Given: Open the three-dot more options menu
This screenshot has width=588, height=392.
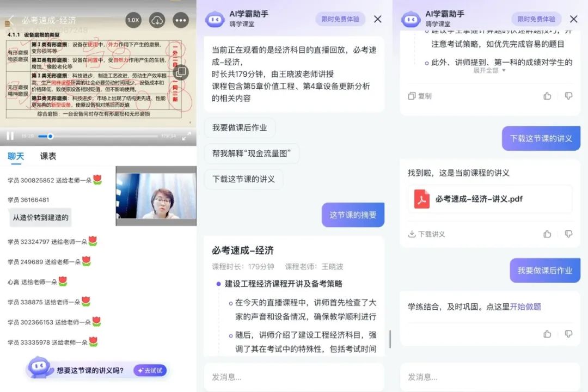Looking at the screenshot, I should (x=180, y=20).
